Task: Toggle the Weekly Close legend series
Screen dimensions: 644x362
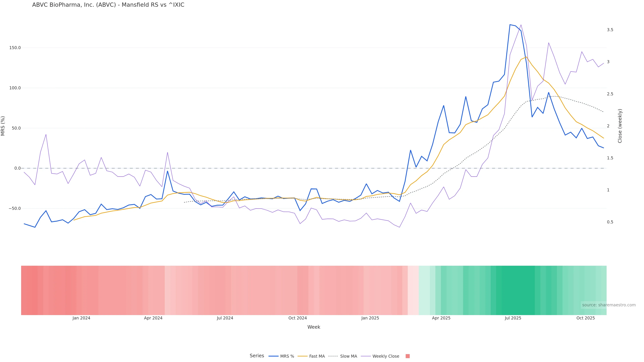Action: coord(386,356)
